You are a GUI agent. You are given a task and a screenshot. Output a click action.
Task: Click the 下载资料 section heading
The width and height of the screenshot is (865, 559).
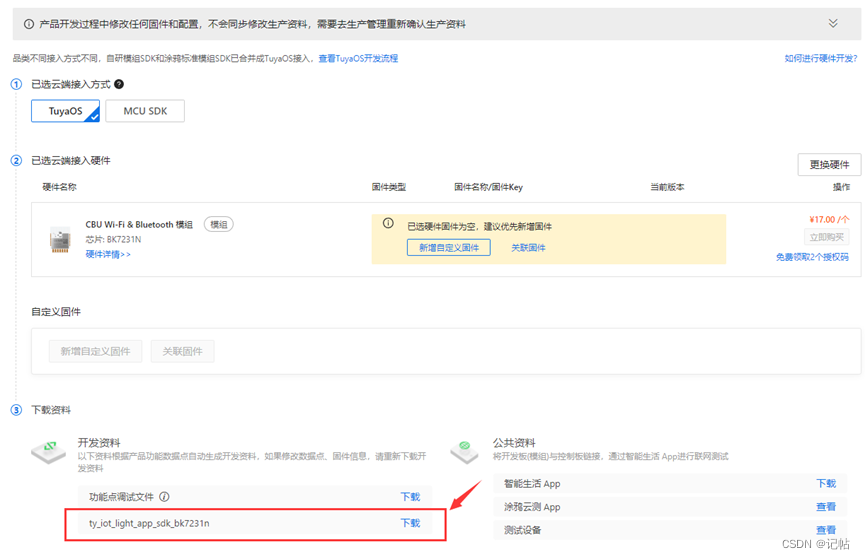click(x=51, y=410)
